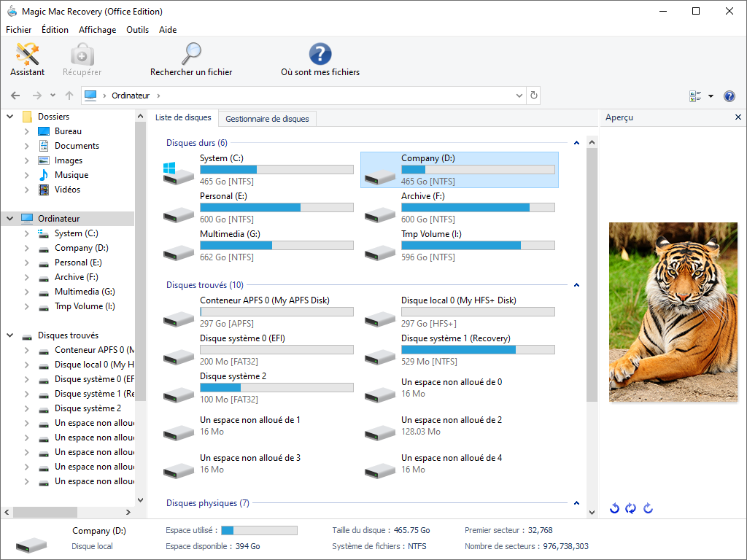Click the tiger preview image
The width and height of the screenshot is (747, 560).
[673, 312]
